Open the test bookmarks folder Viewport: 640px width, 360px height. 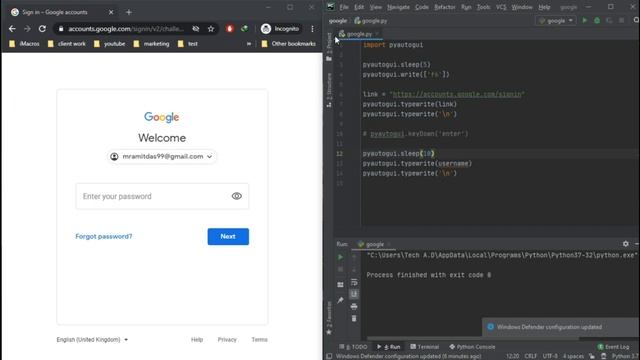[188, 44]
